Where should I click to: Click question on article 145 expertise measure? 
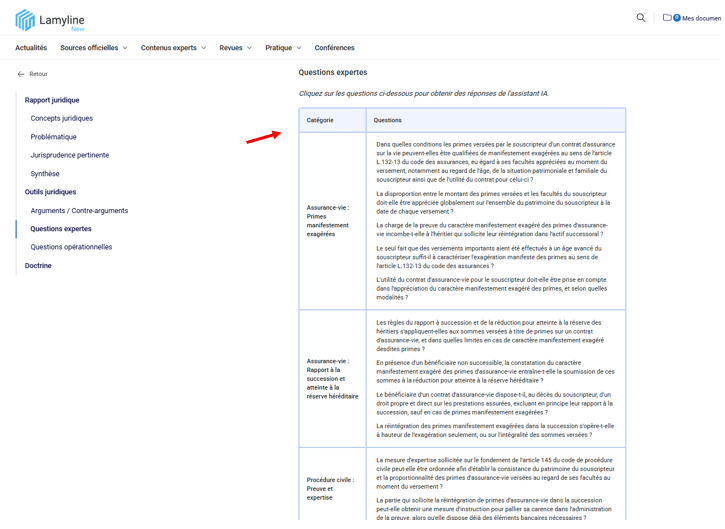click(x=494, y=473)
